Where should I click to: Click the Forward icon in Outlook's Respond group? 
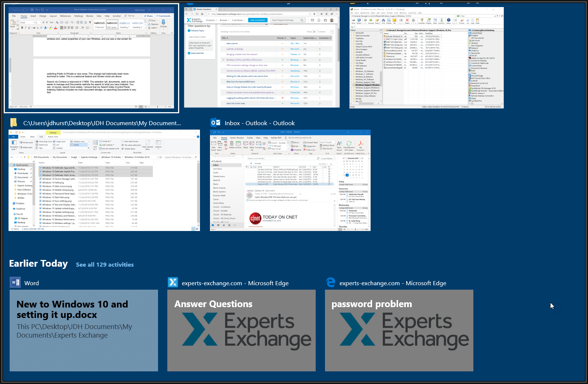259,144
